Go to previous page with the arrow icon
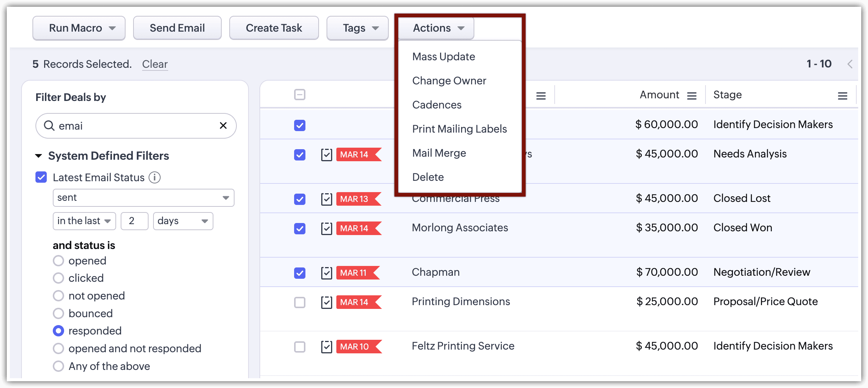Image resolution: width=868 pixels, height=388 pixels. (850, 64)
